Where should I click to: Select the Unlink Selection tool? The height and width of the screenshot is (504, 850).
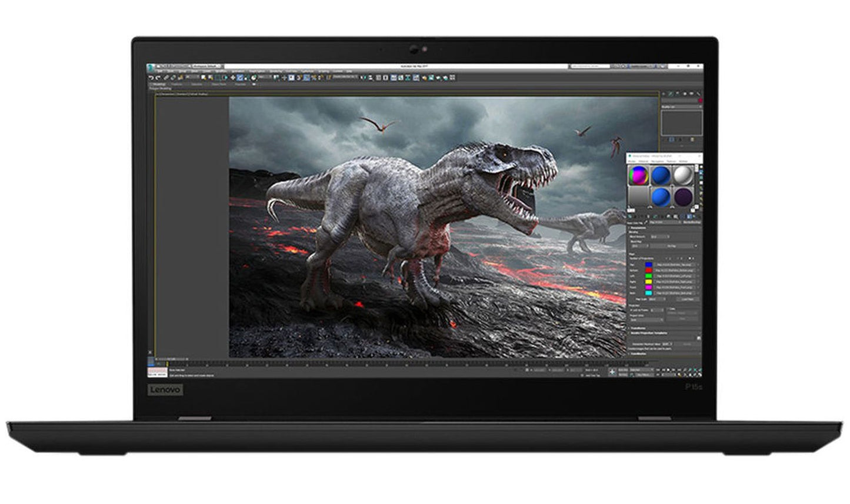tap(173, 77)
